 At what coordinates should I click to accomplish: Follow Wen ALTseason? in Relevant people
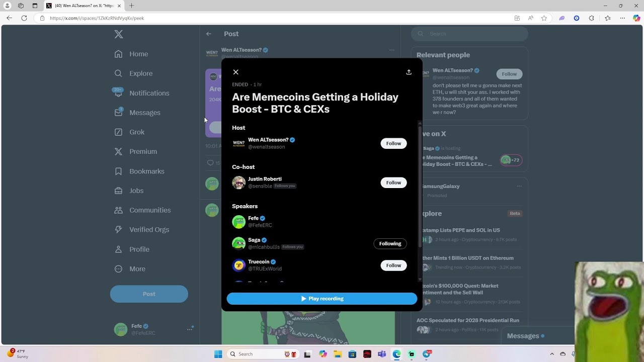pos(509,74)
